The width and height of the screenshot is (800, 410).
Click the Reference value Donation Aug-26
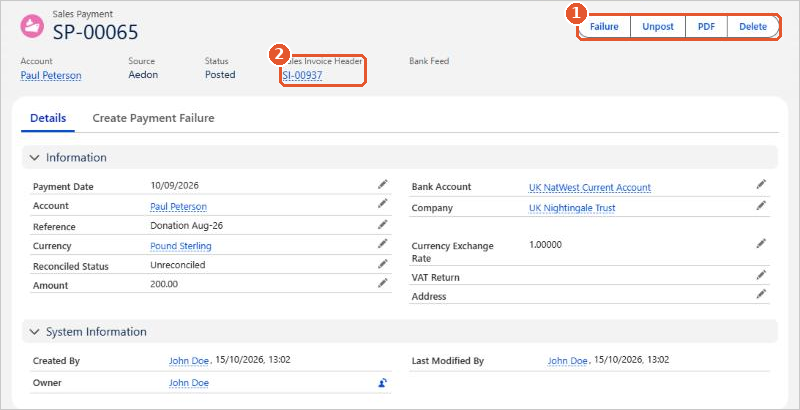(186, 225)
